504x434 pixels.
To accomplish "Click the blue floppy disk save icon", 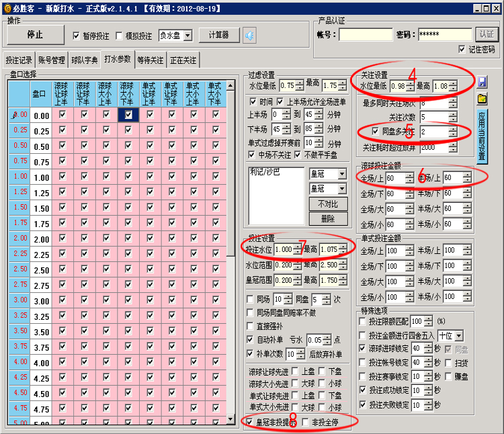I will 482,82.
